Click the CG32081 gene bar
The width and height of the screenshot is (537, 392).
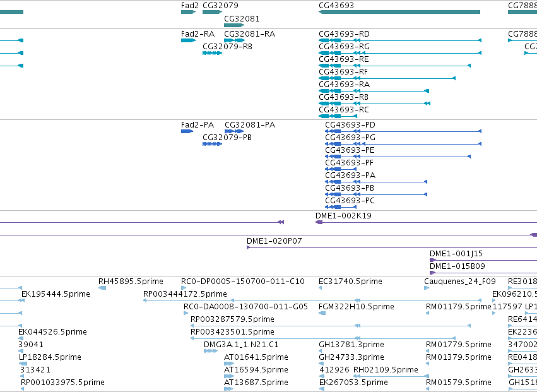coord(234,25)
